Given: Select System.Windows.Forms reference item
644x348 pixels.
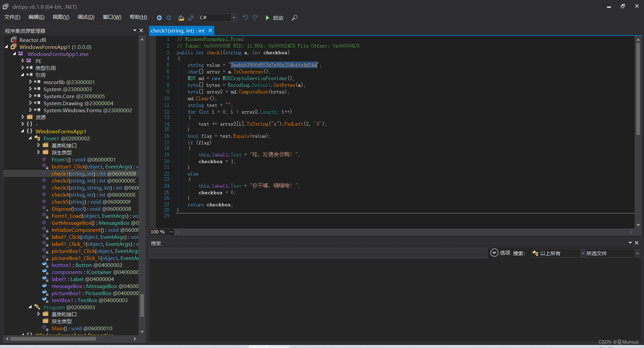Looking at the screenshot, I should coord(88,110).
